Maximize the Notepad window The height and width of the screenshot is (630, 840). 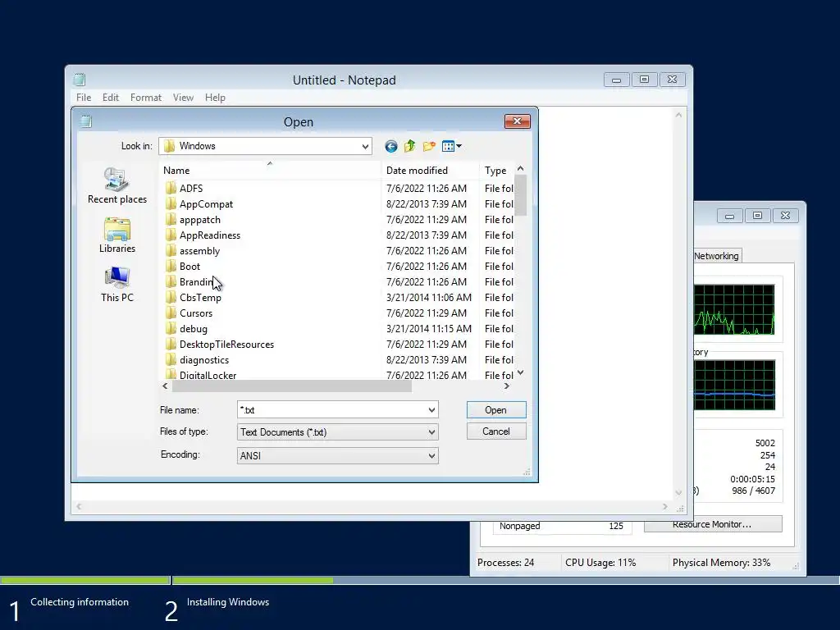pos(645,80)
